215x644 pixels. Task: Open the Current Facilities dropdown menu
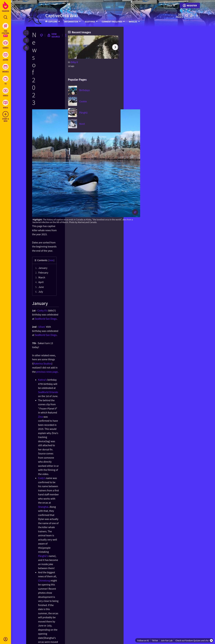pos(113,22)
